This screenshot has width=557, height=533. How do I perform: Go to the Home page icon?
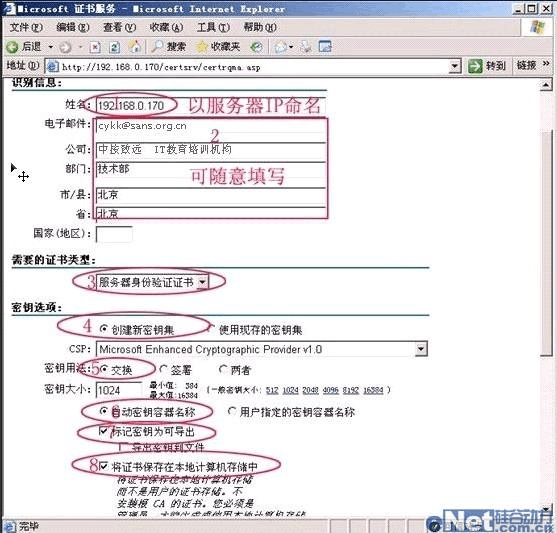coord(135,47)
